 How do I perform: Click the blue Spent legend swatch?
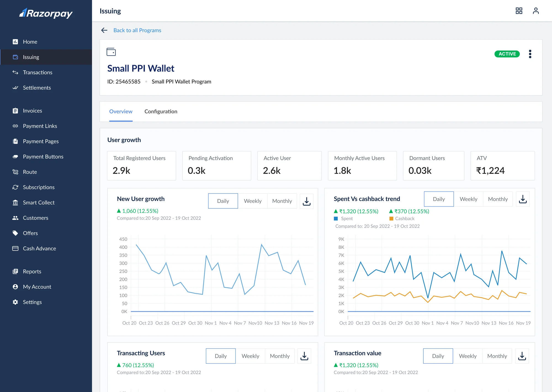point(336,219)
